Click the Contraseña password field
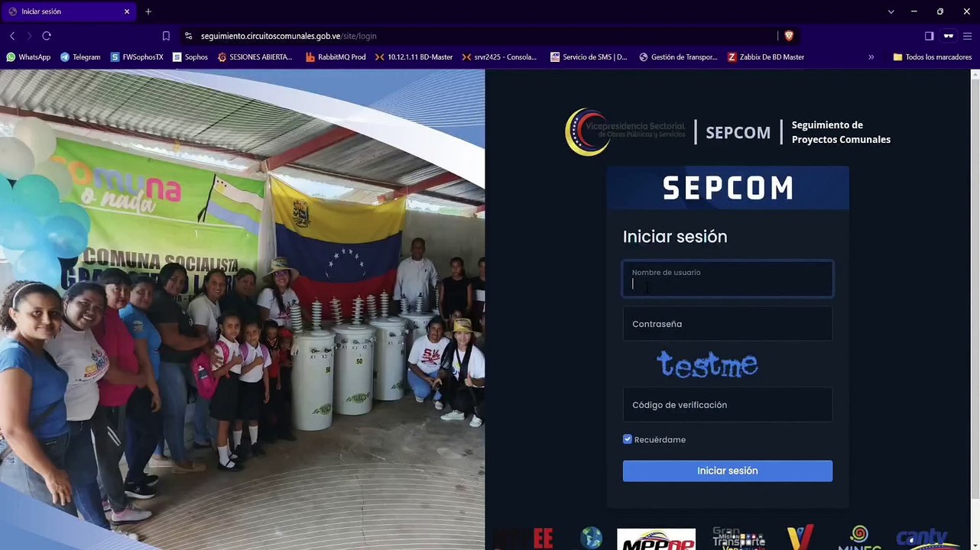Image resolution: width=980 pixels, height=550 pixels. tap(727, 324)
